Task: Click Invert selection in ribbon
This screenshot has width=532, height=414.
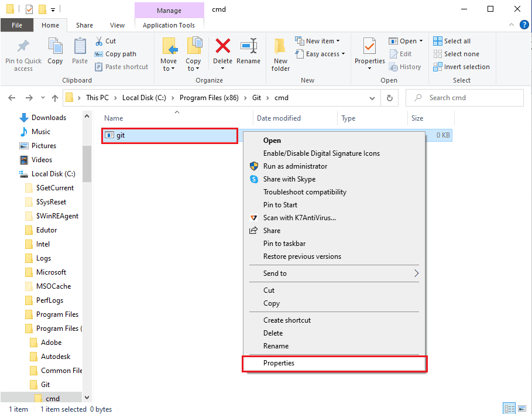Action: [x=461, y=67]
